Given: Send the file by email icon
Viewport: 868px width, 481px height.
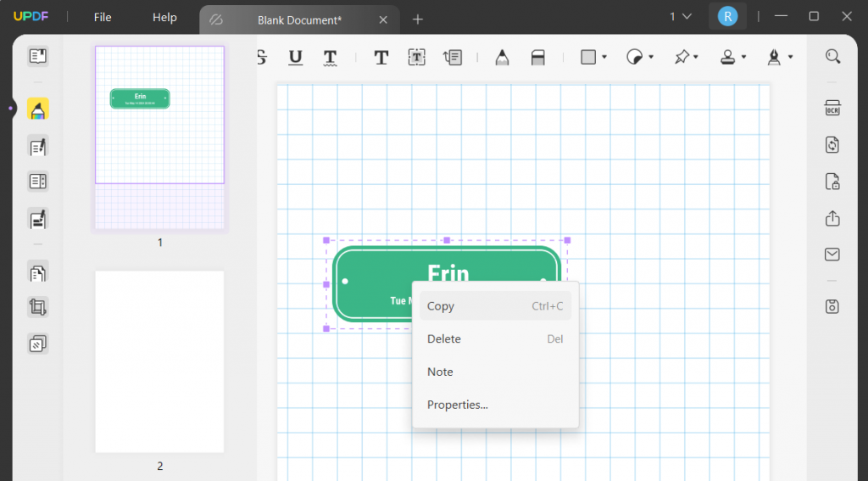Looking at the screenshot, I should (832, 254).
